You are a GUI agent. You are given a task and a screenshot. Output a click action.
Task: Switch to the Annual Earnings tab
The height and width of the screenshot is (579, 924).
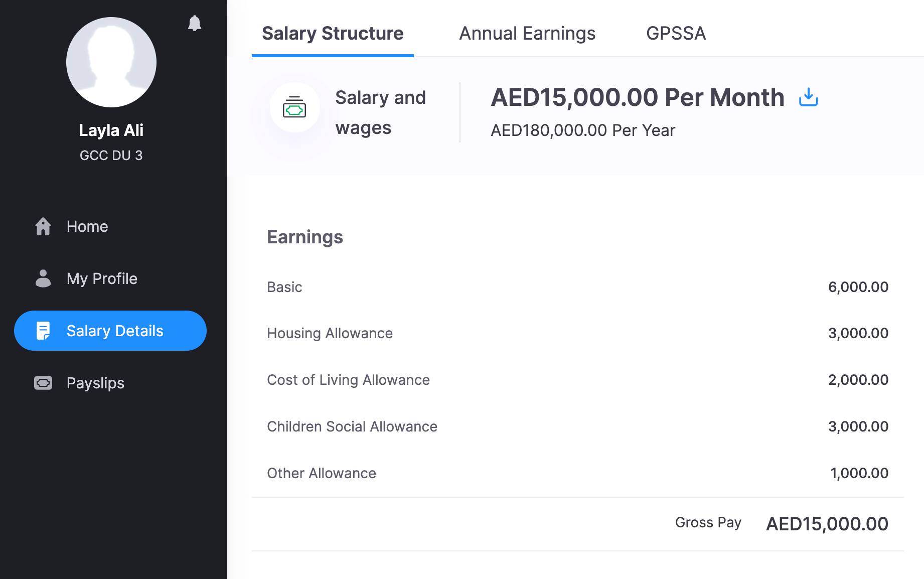(x=527, y=33)
